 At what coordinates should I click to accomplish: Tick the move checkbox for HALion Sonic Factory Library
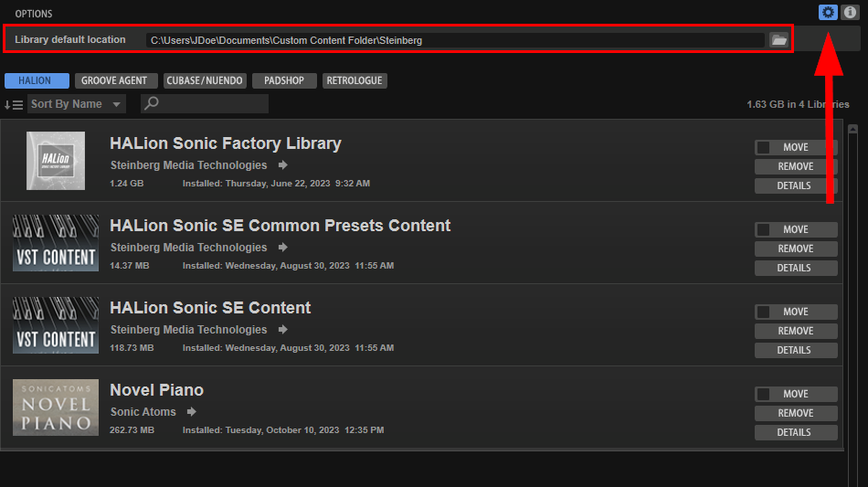(764, 147)
